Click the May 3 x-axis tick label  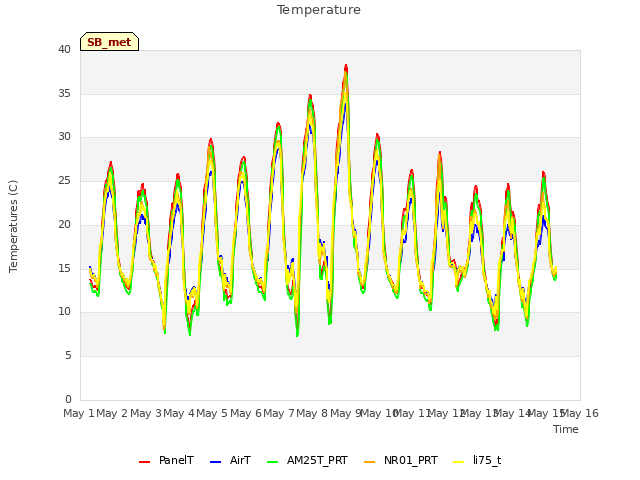coord(145,413)
